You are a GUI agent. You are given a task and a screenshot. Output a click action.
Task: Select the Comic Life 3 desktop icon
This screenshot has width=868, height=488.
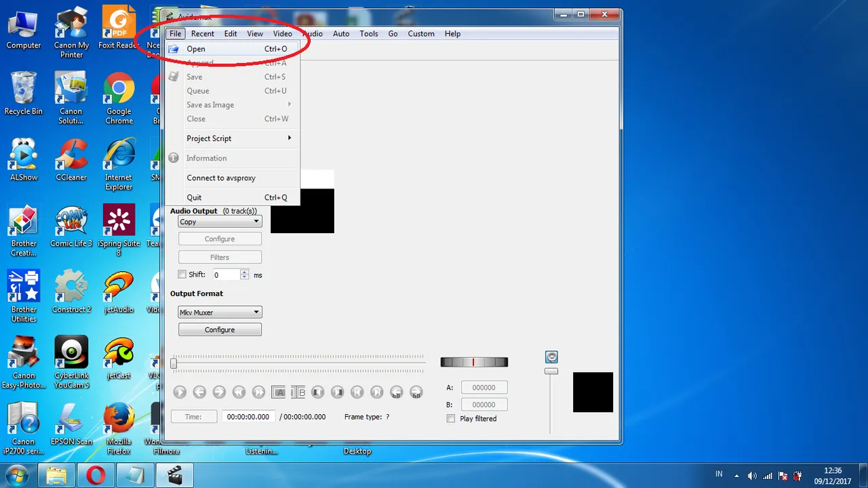click(71, 226)
